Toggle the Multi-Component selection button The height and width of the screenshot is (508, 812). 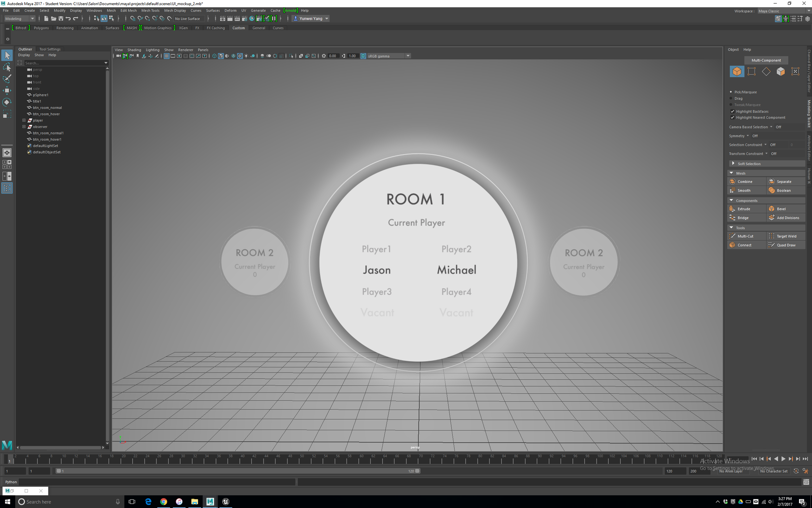coord(766,60)
